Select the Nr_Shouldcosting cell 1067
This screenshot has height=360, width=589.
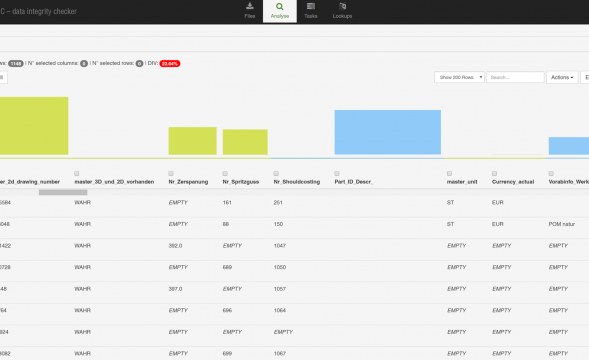280,354
